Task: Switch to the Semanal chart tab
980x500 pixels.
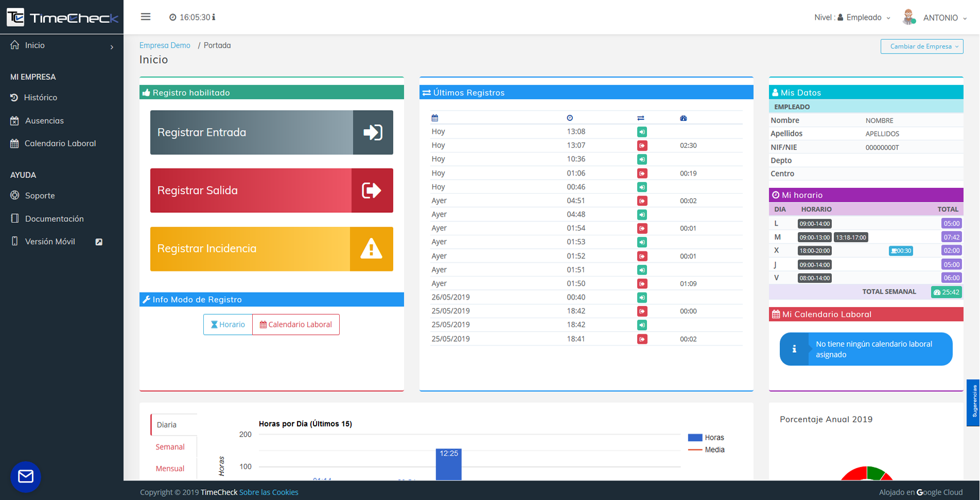Action: [170, 447]
